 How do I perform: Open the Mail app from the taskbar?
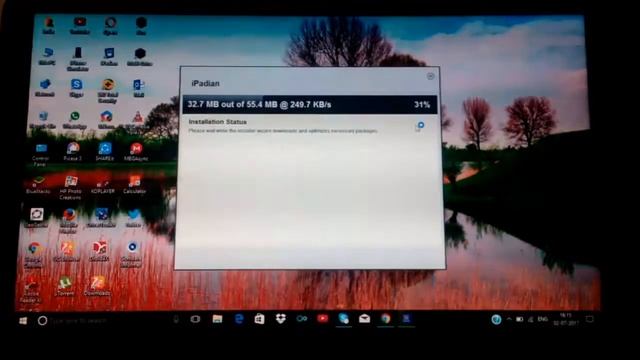pyautogui.click(x=364, y=318)
